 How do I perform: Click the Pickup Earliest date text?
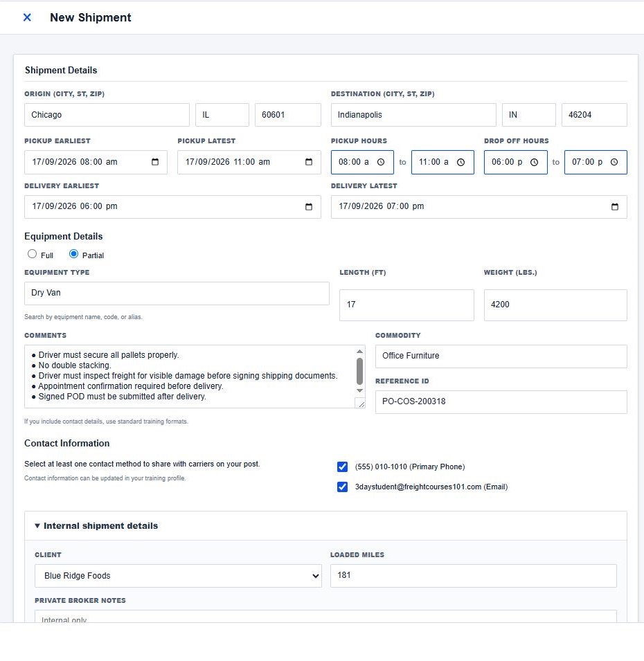tap(75, 162)
